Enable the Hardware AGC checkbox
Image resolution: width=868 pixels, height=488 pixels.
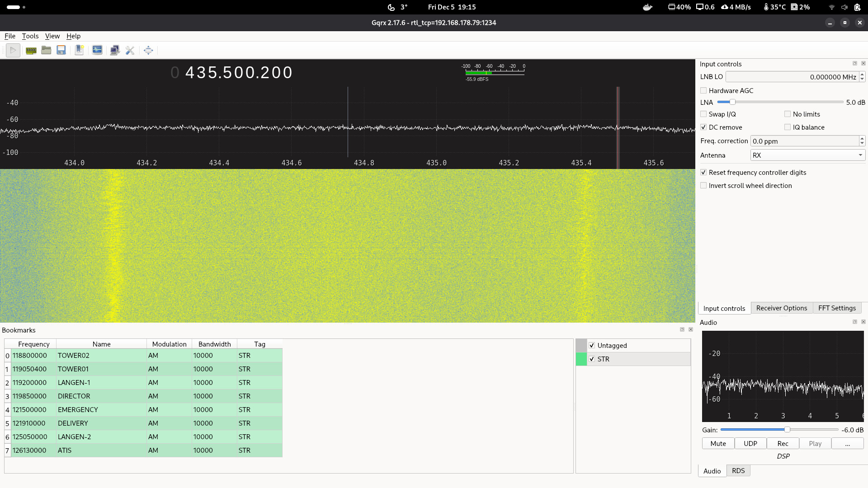(703, 90)
